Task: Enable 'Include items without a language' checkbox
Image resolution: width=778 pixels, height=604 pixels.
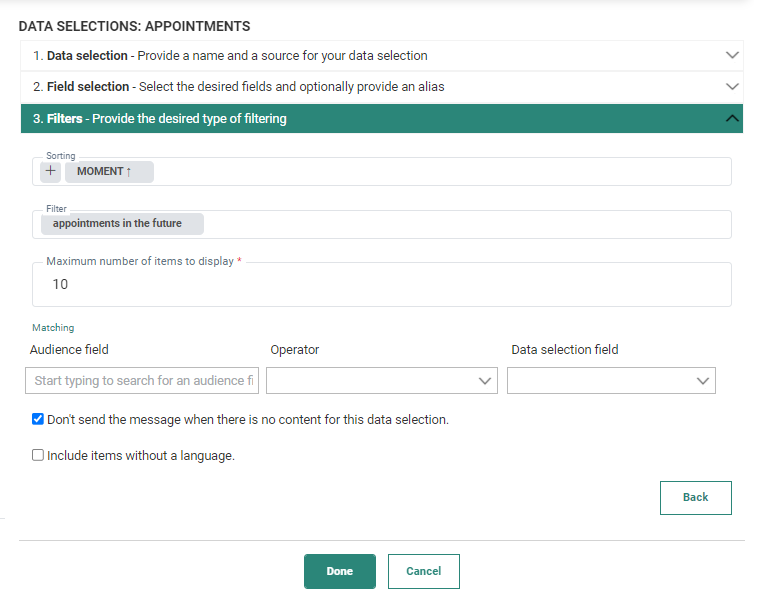Action: [x=38, y=456]
